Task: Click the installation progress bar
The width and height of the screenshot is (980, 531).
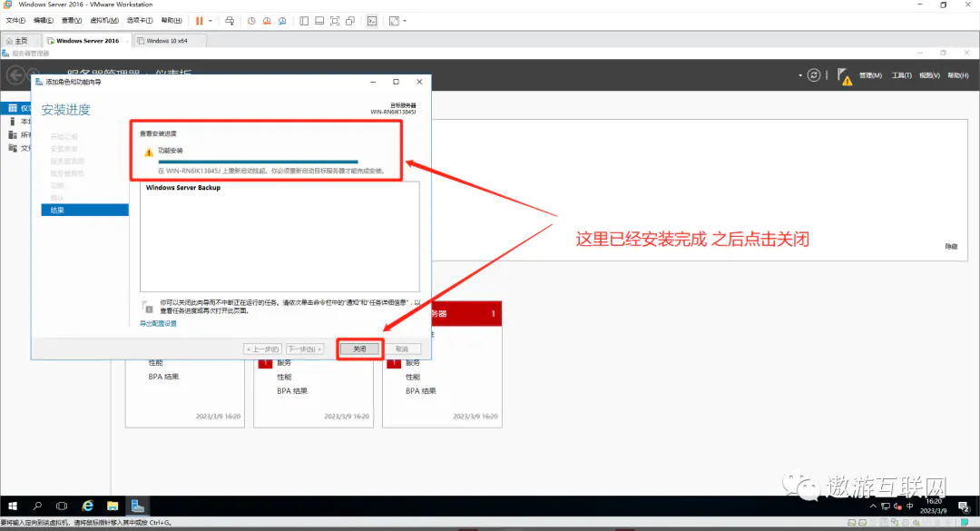Action: click(258, 162)
